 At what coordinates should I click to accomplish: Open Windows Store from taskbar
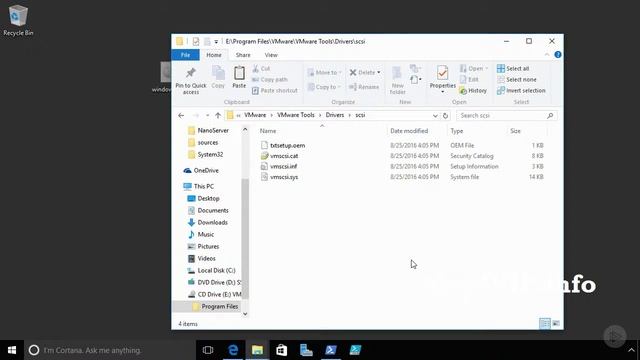pos(282,350)
